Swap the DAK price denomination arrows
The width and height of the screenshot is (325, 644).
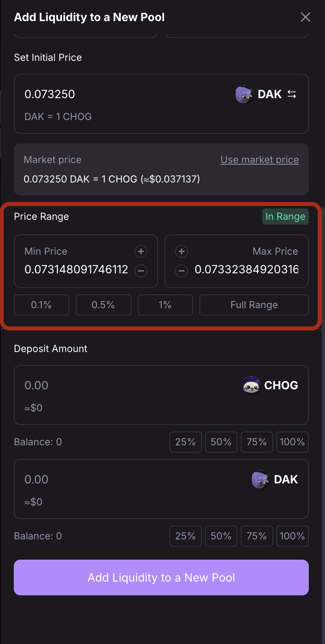click(x=292, y=94)
